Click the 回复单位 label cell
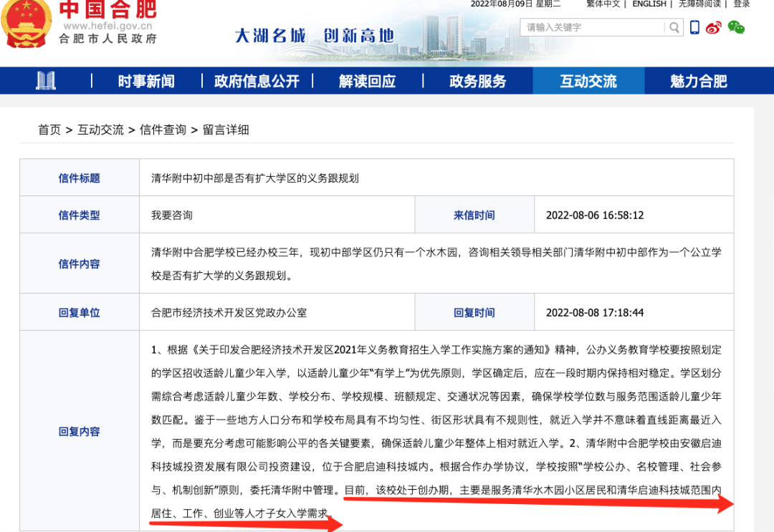 pyautogui.click(x=80, y=312)
